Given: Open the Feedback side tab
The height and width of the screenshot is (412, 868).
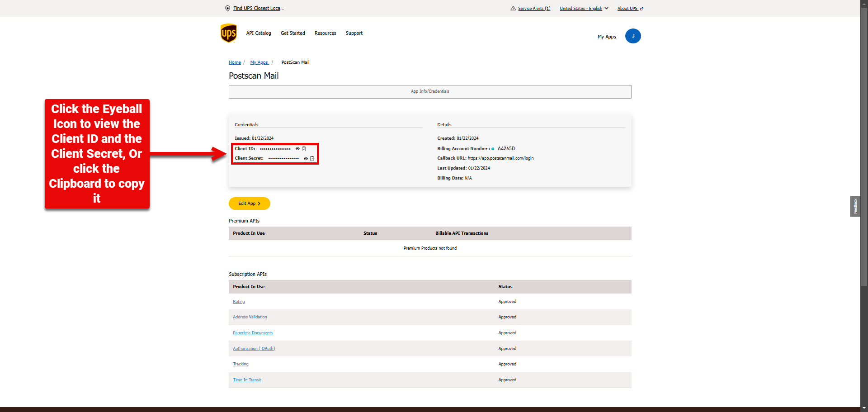Looking at the screenshot, I should coord(855,206).
